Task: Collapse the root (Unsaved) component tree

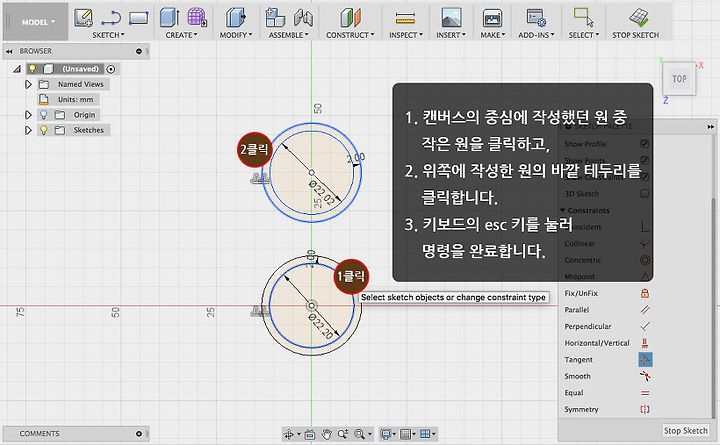Action: pos(17,69)
